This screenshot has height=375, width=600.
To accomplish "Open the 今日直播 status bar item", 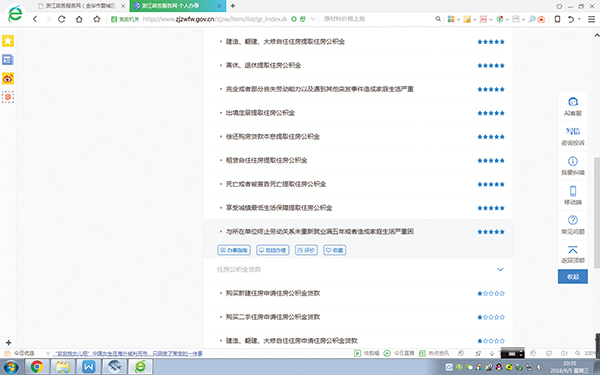I will [x=399, y=353].
